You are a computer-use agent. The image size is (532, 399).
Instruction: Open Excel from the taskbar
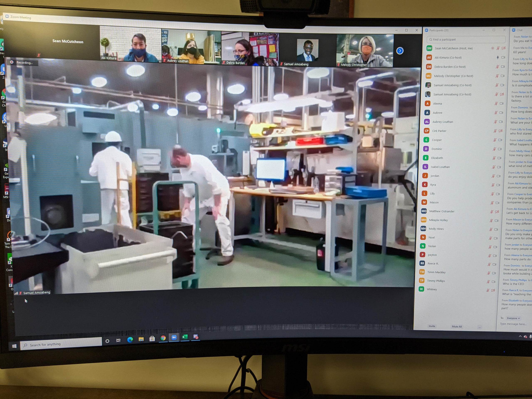(185, 337)
